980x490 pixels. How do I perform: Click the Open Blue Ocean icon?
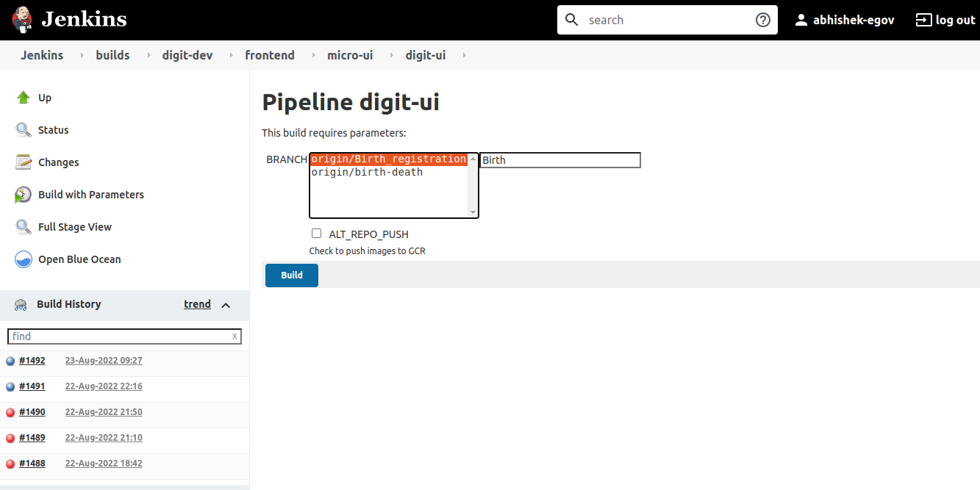[24, 259]
